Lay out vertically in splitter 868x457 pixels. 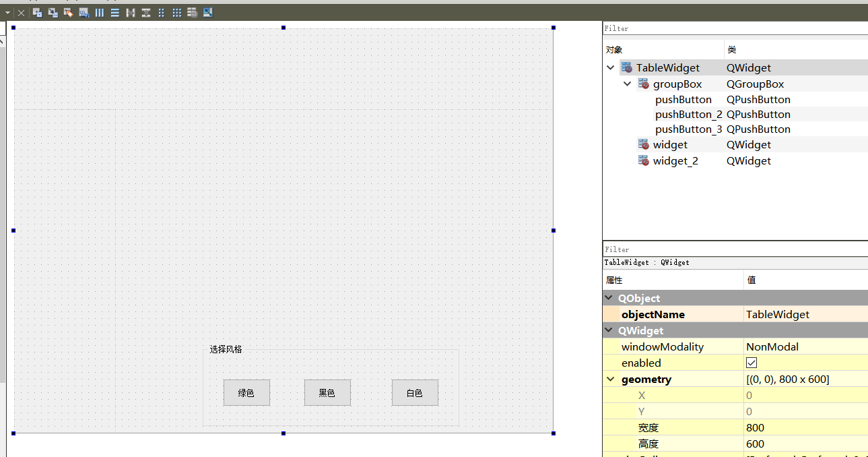145,12
